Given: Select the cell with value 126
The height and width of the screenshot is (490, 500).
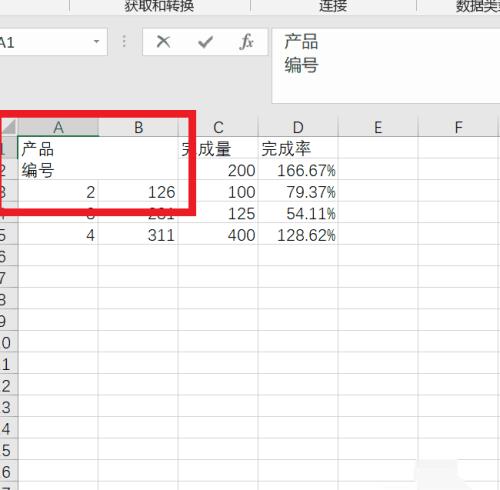Looking at the screenshot, I should 138,192.
